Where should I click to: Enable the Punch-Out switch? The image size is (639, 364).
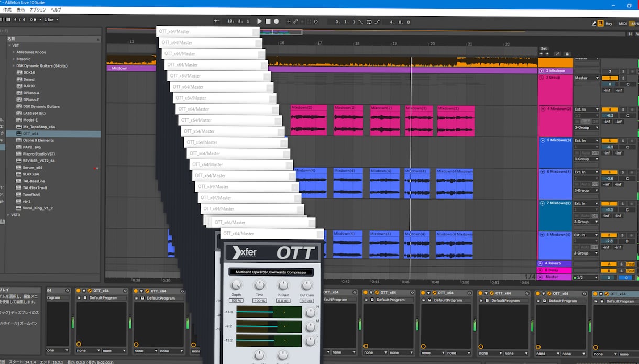pyautogui.click(x=378, y=22)
